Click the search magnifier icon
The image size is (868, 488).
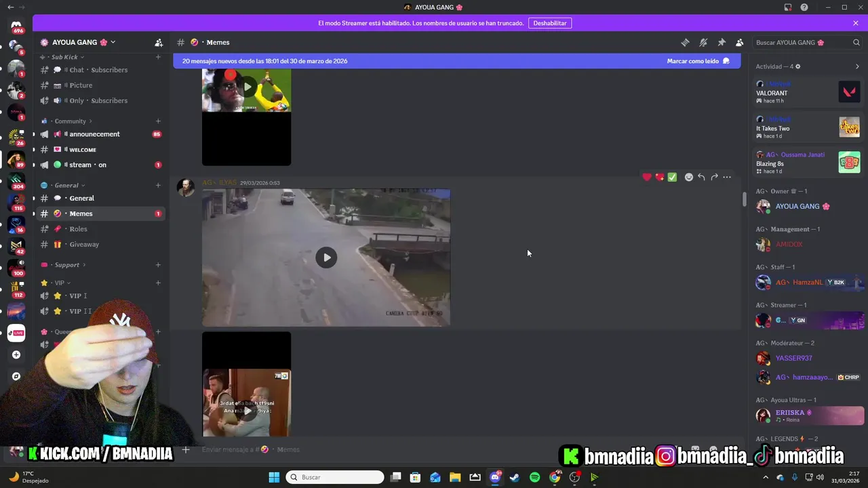(x=856, y=42)
